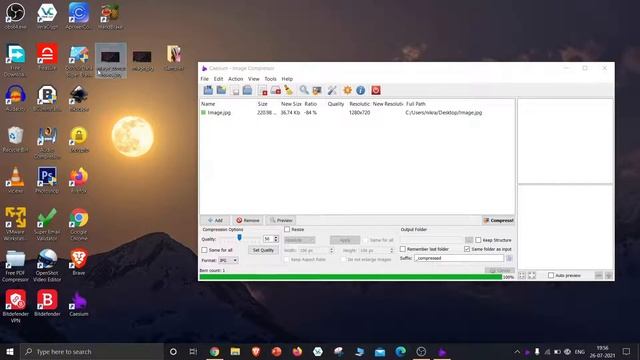
Task: Open the Format dropdown
Action: coord(229,260)
